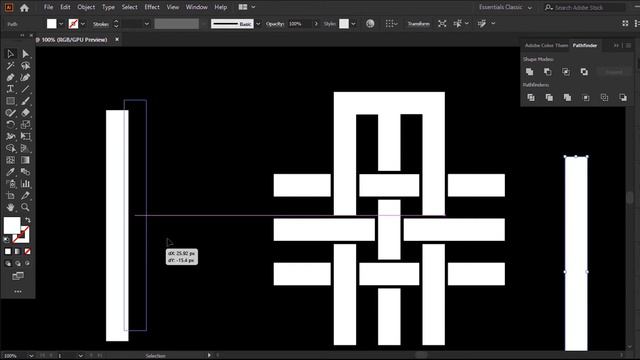
Task: Click Unite in Pathfinder Shape Modes
Action: (529, 72)
